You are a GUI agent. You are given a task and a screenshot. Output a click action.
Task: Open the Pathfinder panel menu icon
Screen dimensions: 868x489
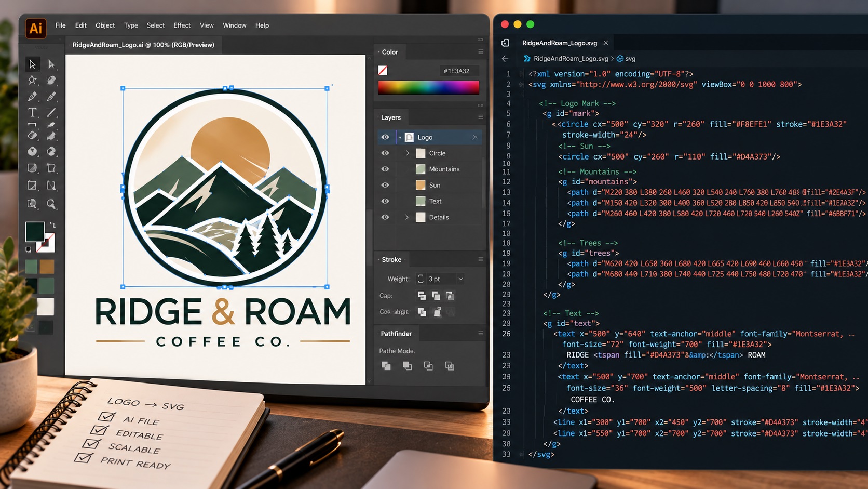pyautogui.click(x=481, y=333)
